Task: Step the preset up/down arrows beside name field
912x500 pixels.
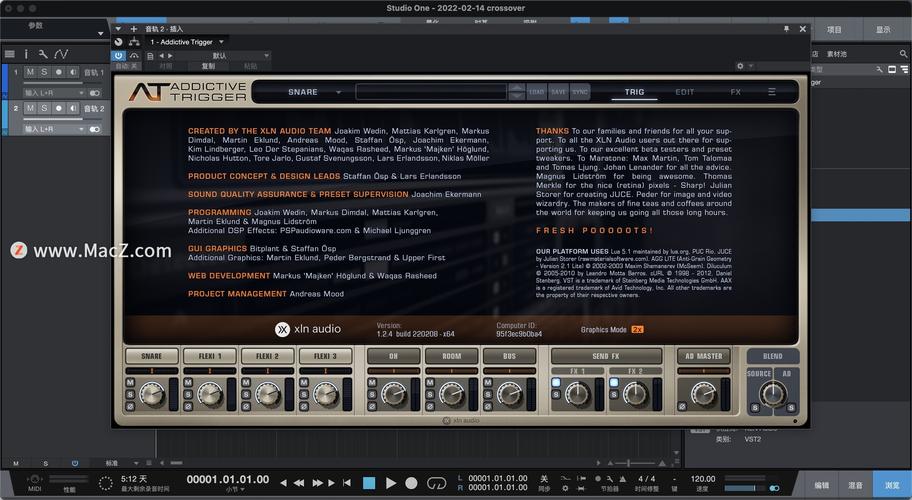Action: coord(516,92)
